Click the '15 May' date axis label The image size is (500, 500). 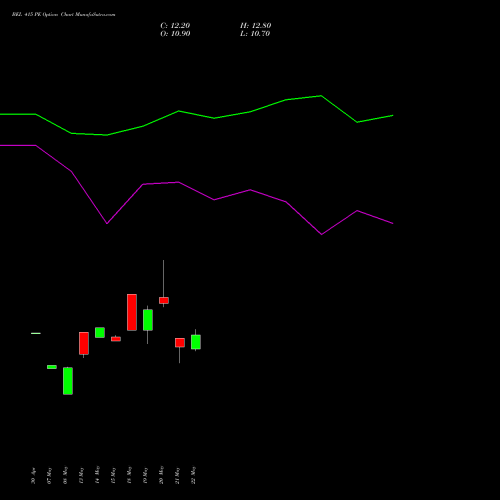(x=113, y=476)
